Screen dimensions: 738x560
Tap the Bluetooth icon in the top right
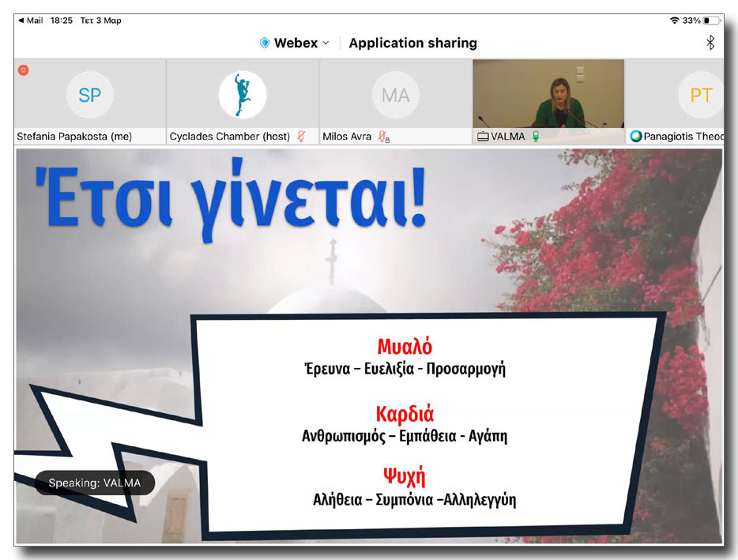[x=710, y=43]
